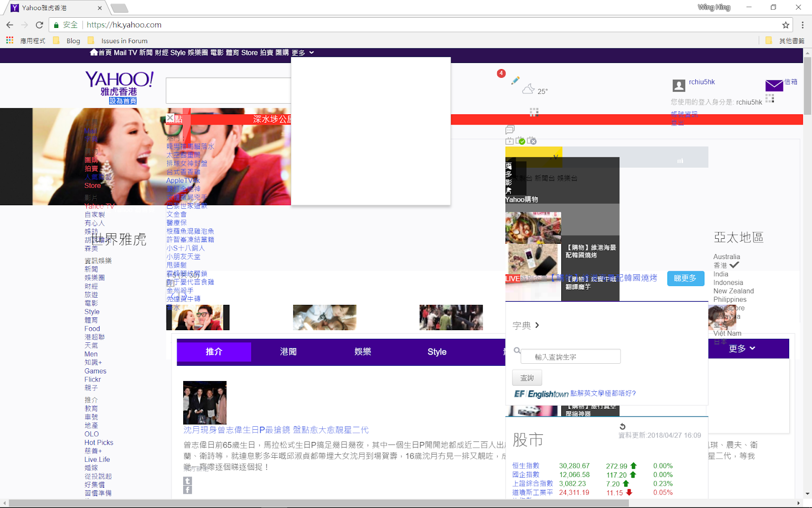This screenshot has height=508, width=812.
Task: Click the vertical page scrollbar
Action: click(x=807, y=86)
